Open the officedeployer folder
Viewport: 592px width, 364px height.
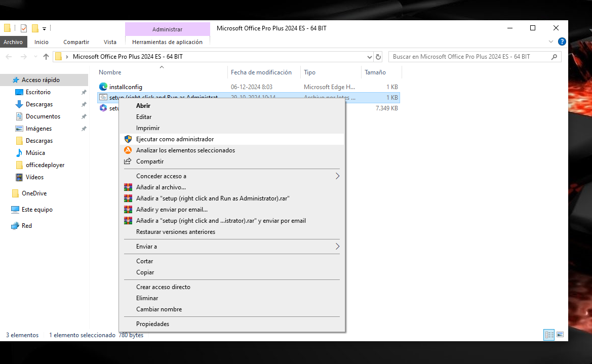45,165
